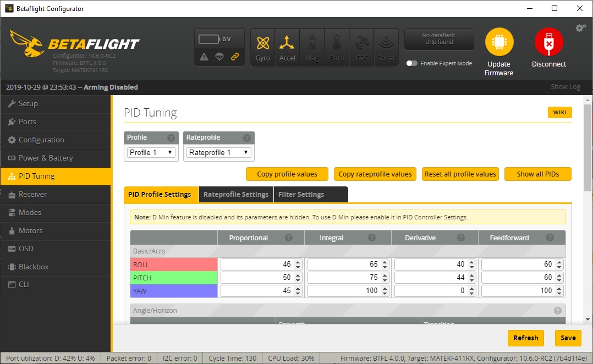Open the OSD section

coord(56,249)
